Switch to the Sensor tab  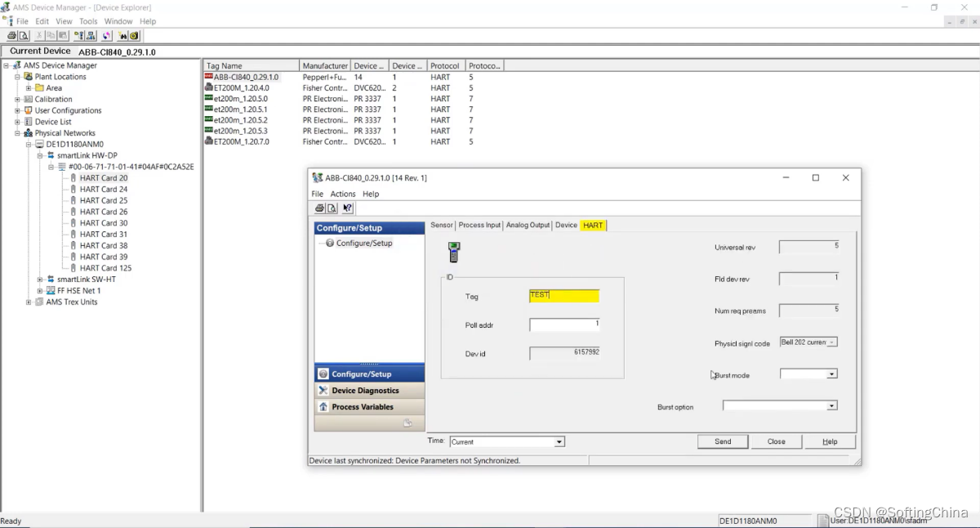(442, 225)
